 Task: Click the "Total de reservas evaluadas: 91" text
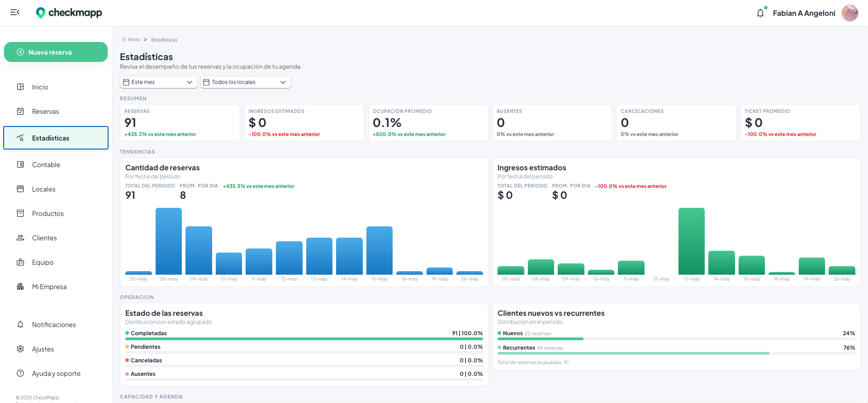533,362
